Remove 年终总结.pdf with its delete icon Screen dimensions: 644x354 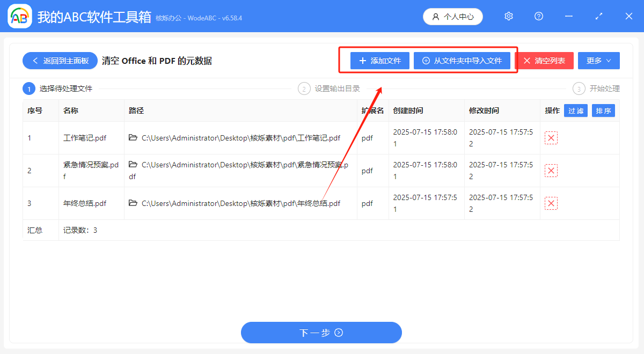551,203
